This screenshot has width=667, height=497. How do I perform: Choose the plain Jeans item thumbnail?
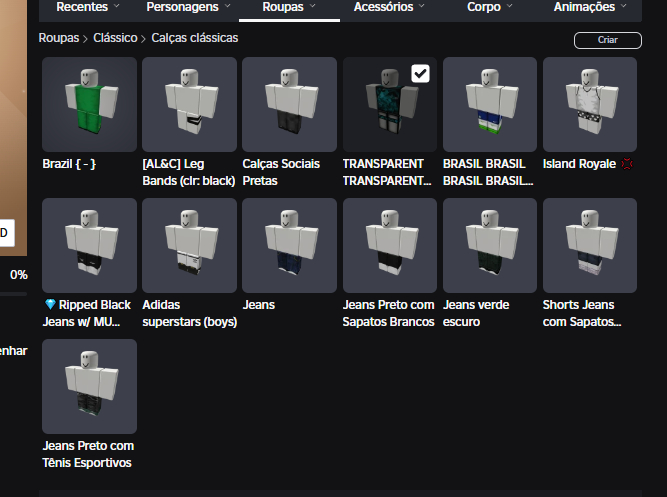[289, 245]
